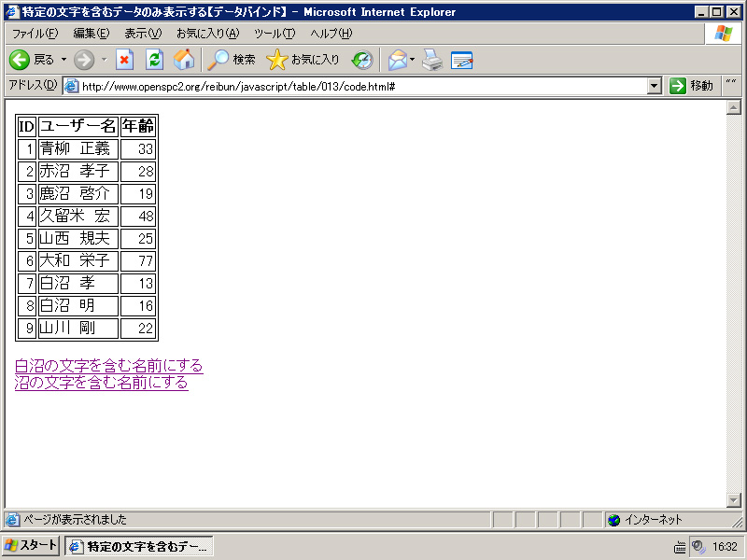Open the ヘルプ(H) menu
Image resolution: width=747 pixels, height=560 pixels.
(x=331, y=34)
